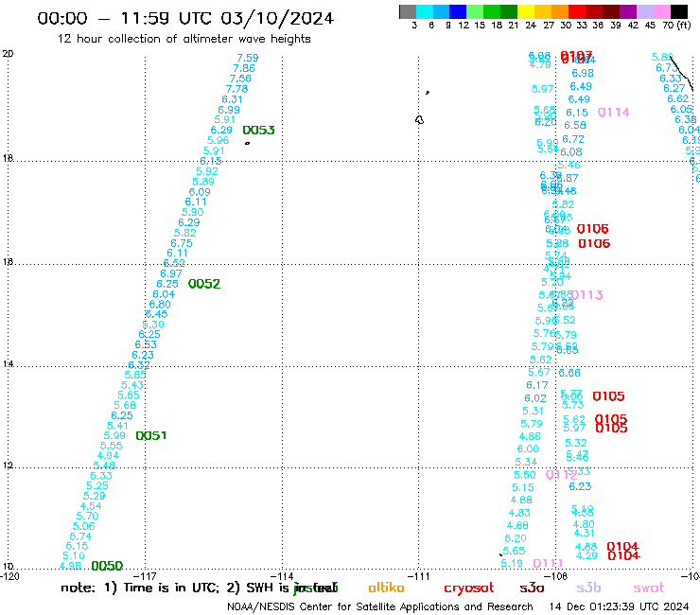Select the wave height reading 6.66
Image resolution: width=700 pixels, height=615 pixels.
(569, 373)
